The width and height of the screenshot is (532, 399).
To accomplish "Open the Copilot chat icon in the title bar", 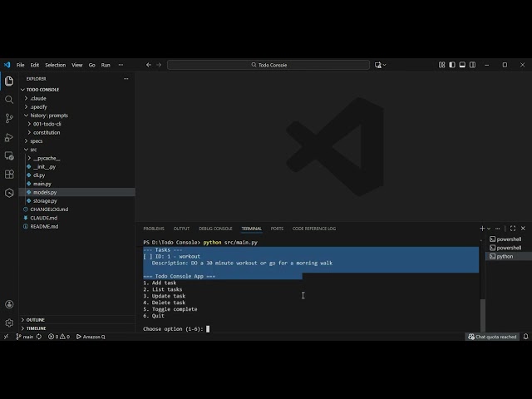I will [x=378, y=65].
